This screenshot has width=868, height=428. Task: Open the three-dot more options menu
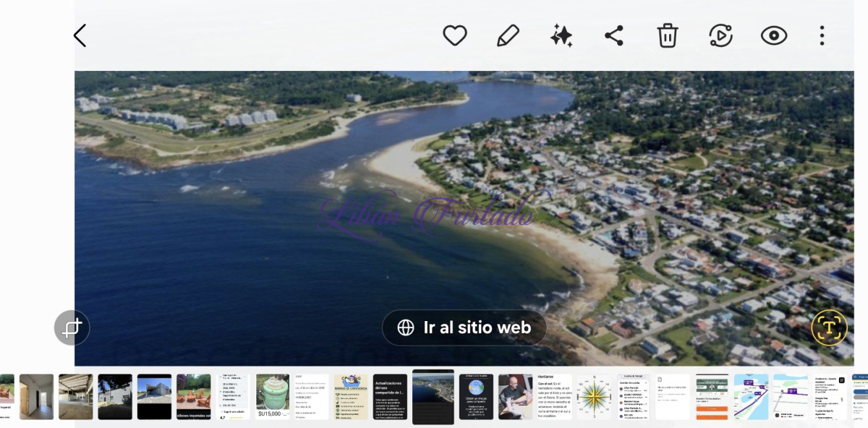coord(822,35)
